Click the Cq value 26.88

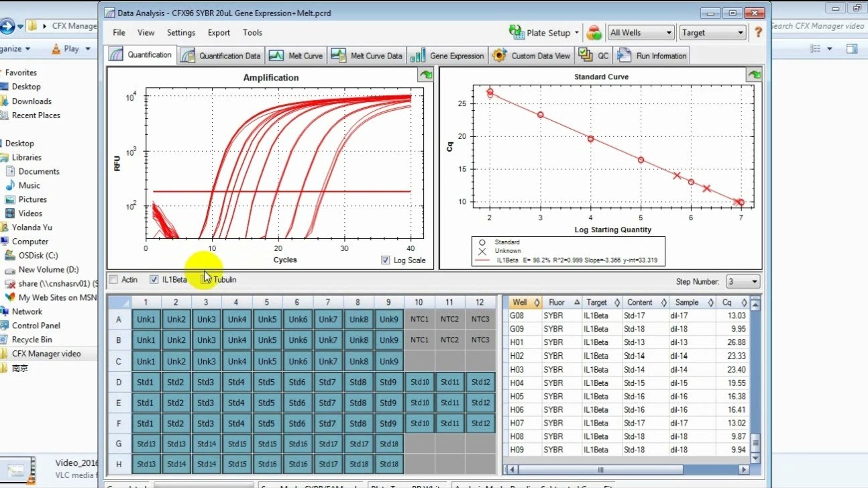pyautogui.click(x=736, y=342)
